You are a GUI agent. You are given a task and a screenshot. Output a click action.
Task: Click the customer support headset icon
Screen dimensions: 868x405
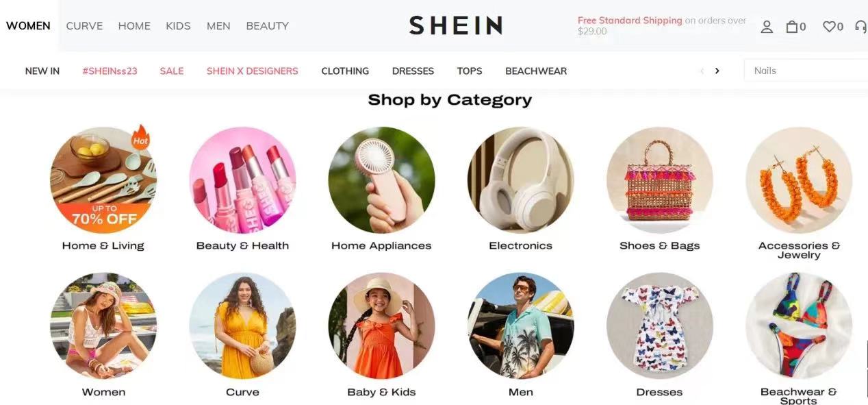point(860,27)
